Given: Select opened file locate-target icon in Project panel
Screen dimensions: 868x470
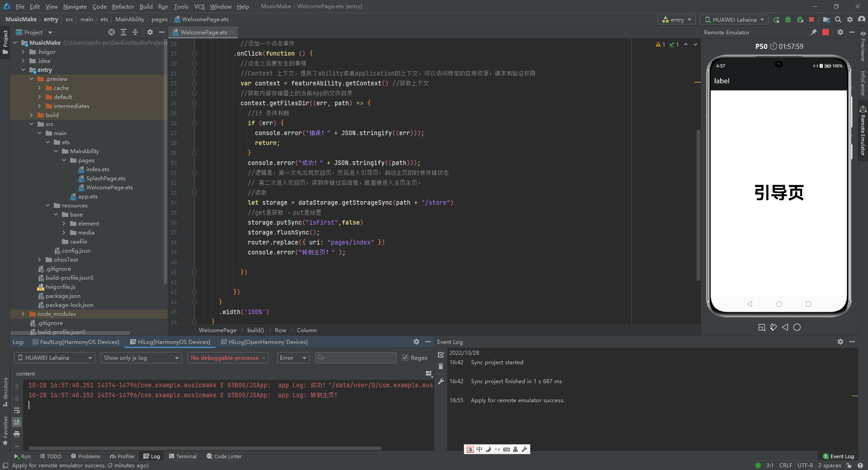Looking at the screenshot, I should click(x=112, y=32).
